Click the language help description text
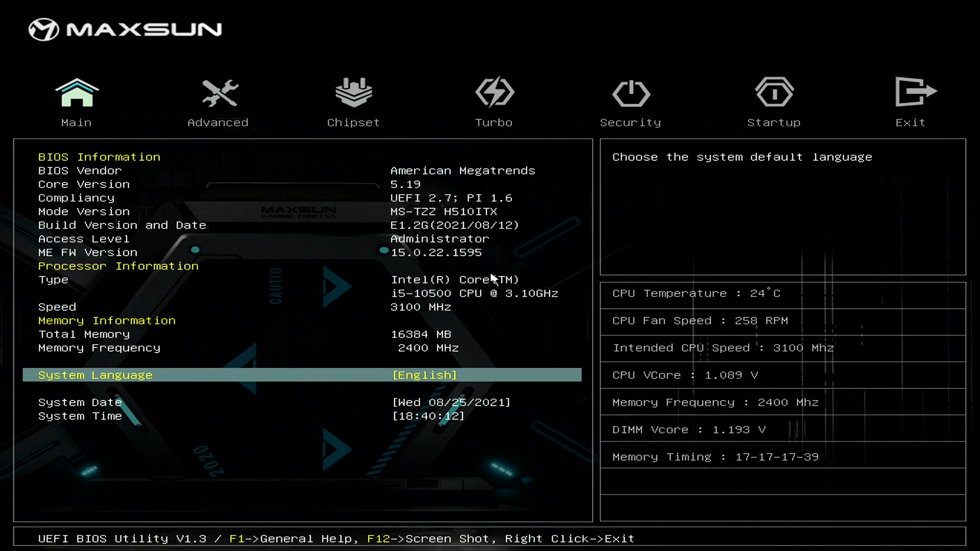The height and width of the screenshot is (551, 980). 742,157
